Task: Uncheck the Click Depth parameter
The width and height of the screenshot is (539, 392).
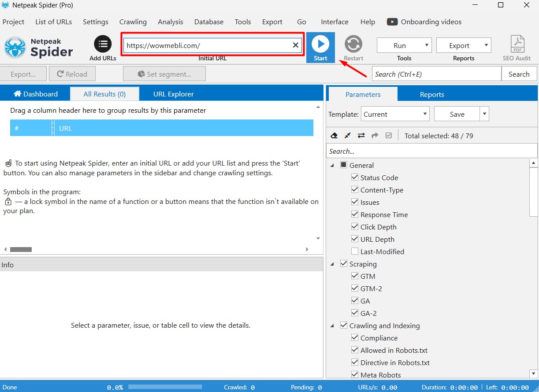Action: pyautogui.click(x=354, y=227)
